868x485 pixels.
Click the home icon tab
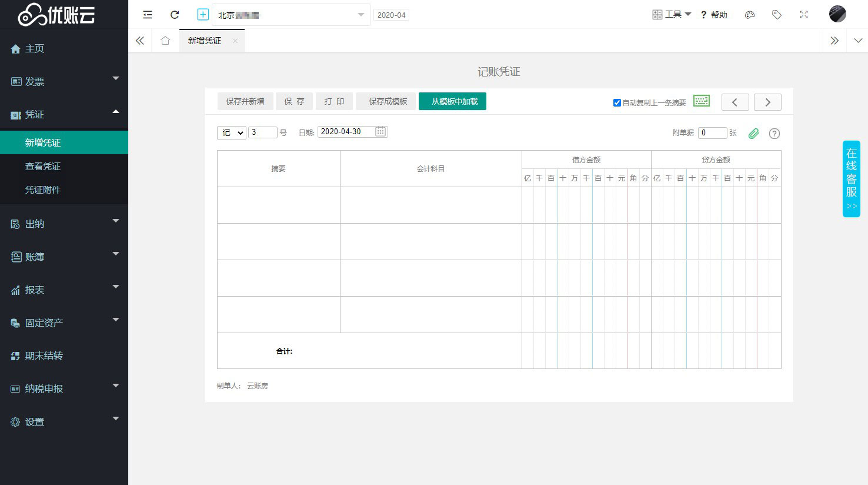(165, 41)
